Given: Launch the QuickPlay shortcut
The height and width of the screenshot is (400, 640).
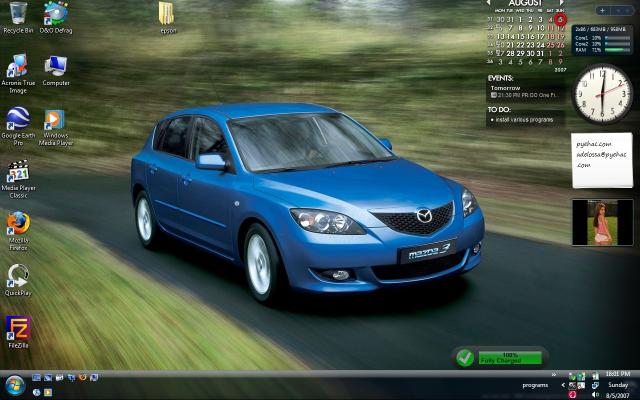Looking at the screenshot, I should click(18, 280).
